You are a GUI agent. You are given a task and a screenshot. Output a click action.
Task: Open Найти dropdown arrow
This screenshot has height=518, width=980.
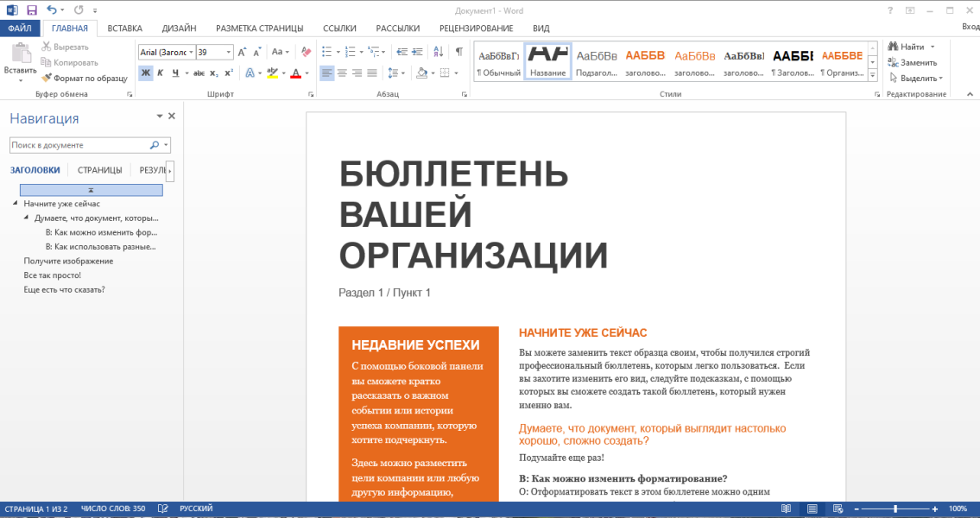pos(933,47)
